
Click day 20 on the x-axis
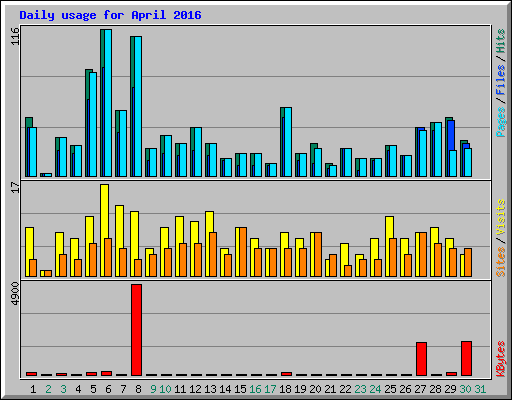pyautogui.click(x=315, y=389)
